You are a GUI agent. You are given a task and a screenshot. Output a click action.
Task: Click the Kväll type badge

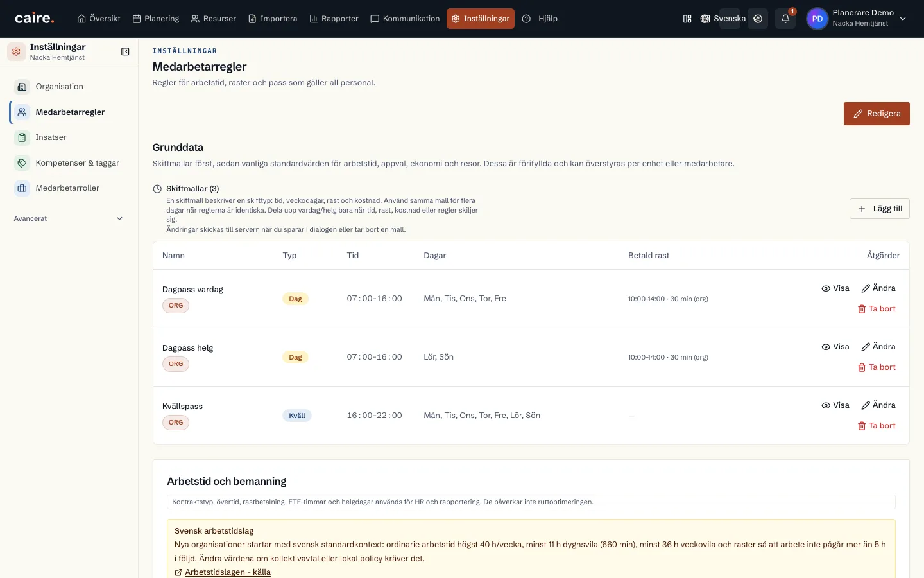click(297, 416)
